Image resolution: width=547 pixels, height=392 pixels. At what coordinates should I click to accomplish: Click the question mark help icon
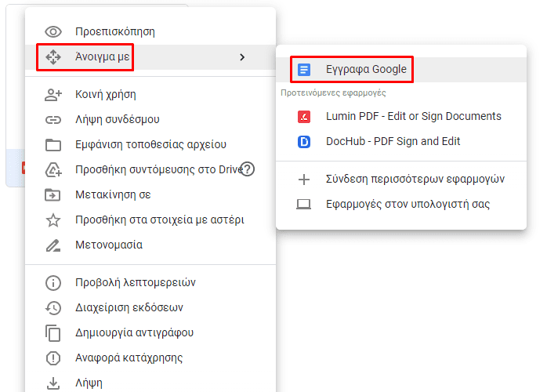(x=248, y=169)
